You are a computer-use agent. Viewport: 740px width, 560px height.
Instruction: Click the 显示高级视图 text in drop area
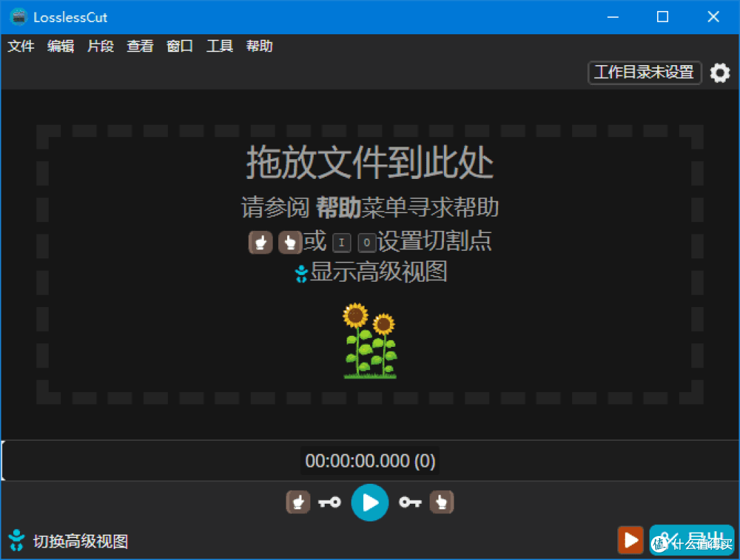378,272
